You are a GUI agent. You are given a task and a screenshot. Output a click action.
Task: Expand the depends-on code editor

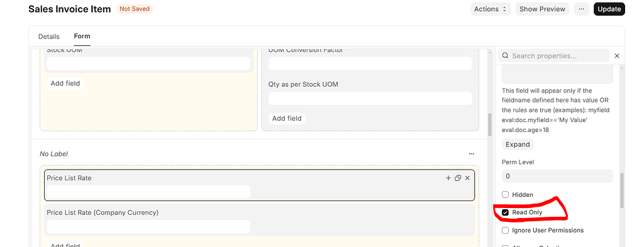point(518,145)
